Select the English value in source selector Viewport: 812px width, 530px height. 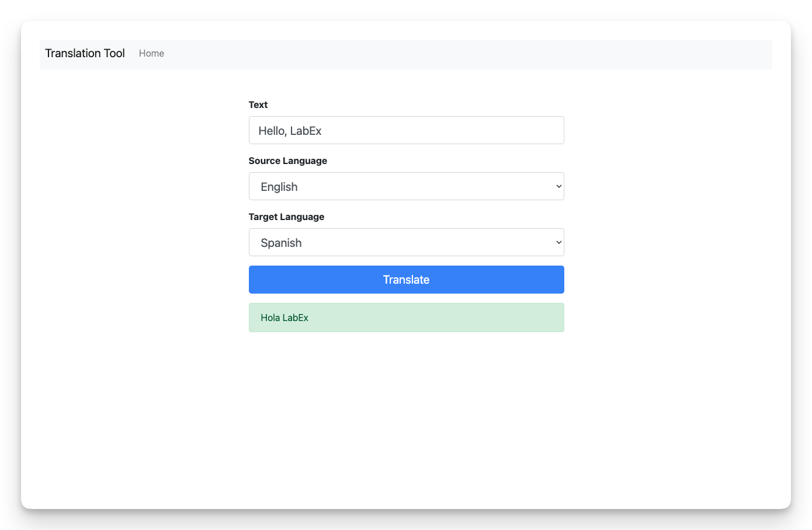click(279, 187)
